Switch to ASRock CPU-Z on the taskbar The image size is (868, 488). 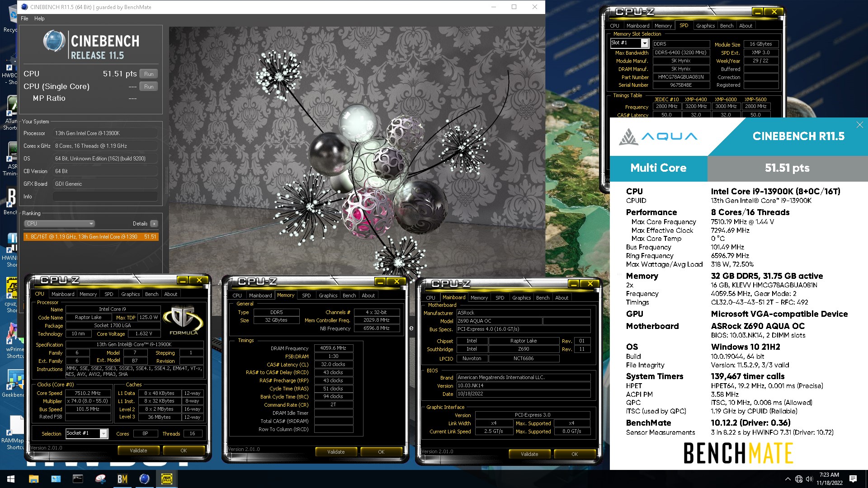166,479
